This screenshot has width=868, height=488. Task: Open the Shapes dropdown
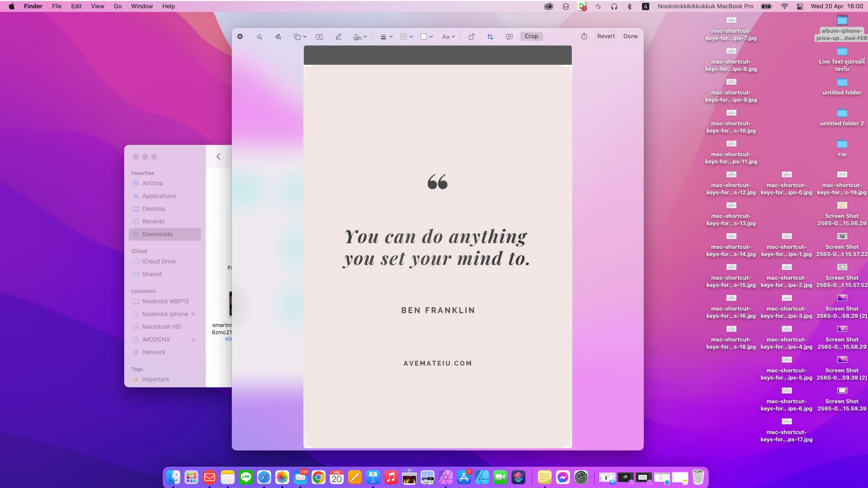click(300, 37)
